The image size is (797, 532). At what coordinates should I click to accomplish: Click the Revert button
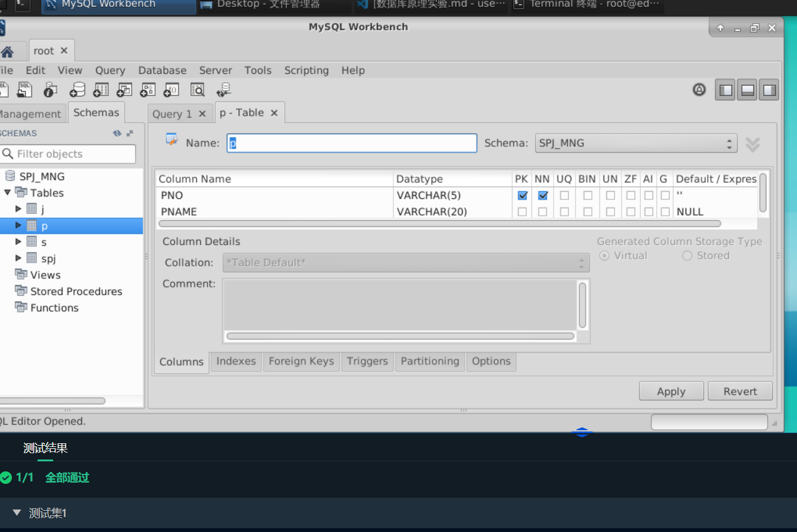(x=740, y=391)
